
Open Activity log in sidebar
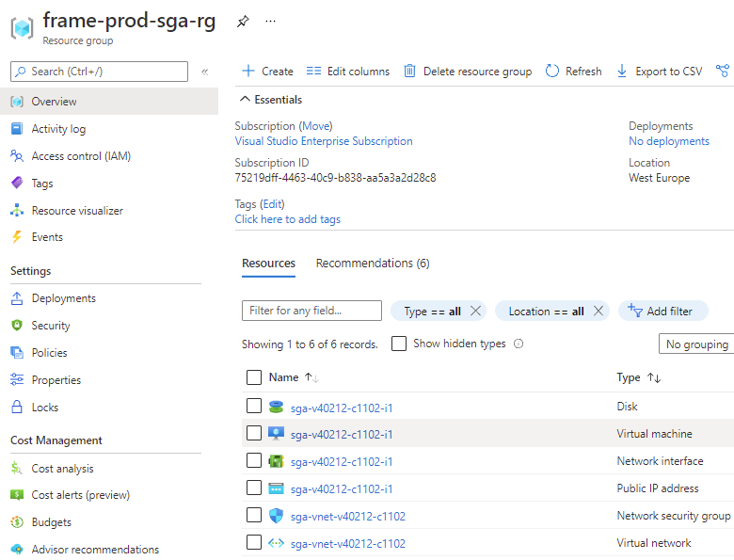point(58,129)
